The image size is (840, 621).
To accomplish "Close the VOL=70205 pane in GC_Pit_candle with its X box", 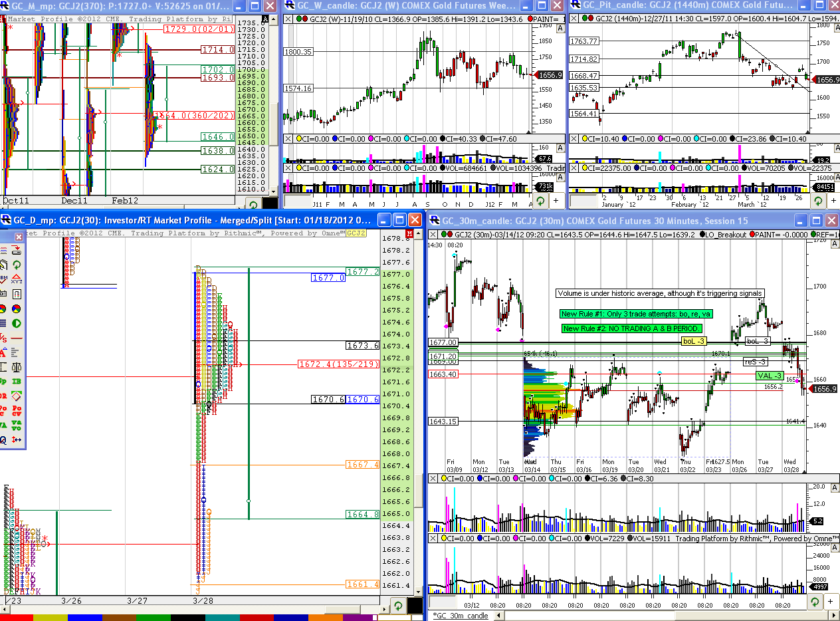I will pyautogui.click(x=574, y=168).
